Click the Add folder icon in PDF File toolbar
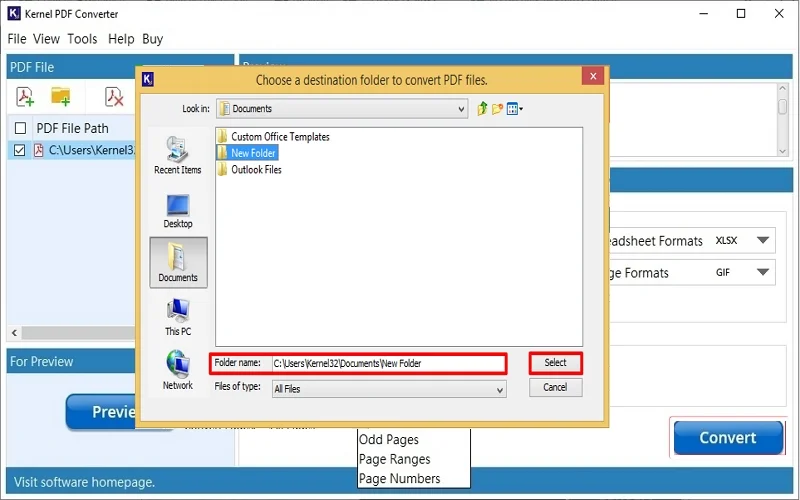Viewport: 800px width, 500px height. [x=61, y=96]
